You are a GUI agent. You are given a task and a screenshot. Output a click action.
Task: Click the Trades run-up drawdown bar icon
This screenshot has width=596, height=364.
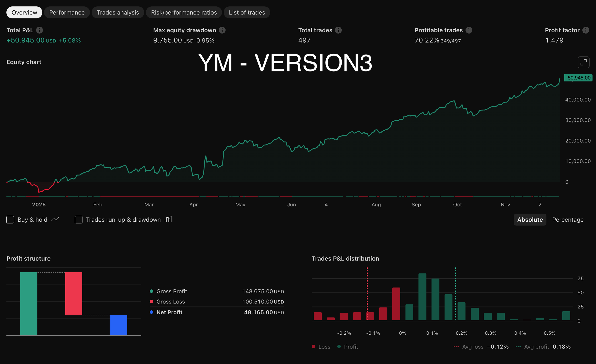click(x=168, y=219)
